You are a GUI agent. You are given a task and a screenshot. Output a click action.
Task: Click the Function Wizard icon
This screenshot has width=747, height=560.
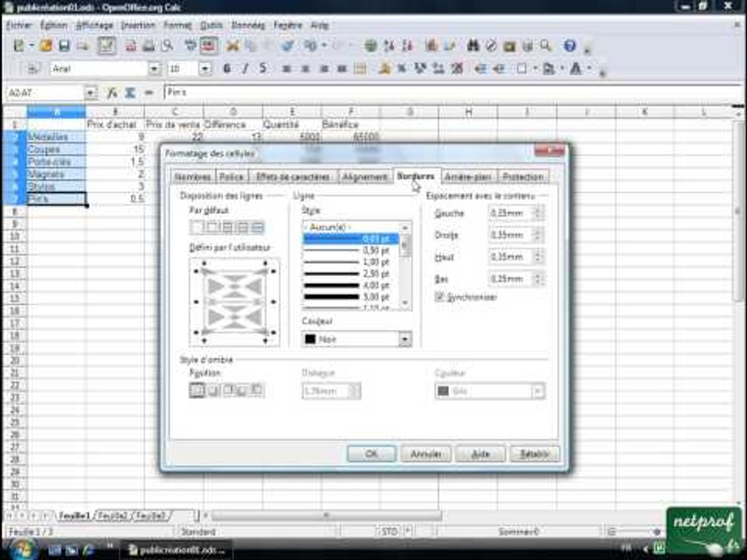click(112, 93)
